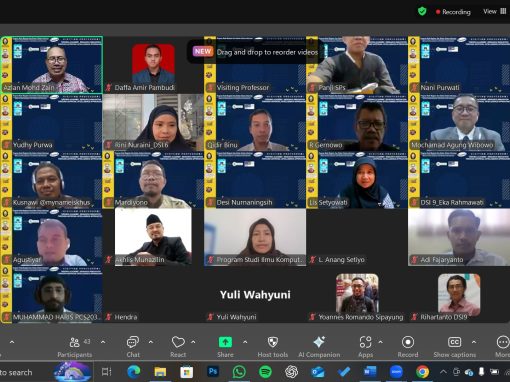Screen dimensions: 510x382
Task: Open the Apps menu icon
Action: click(x=365, y=342)
